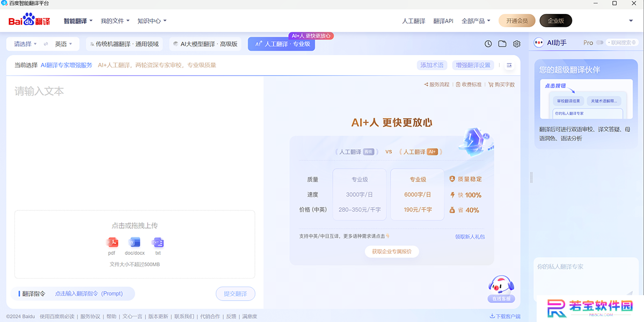
Task: Click 6000字/日 speed text
Action: [x=418, y=194]
